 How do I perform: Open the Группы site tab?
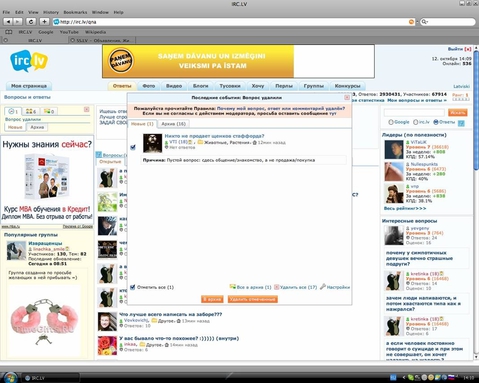point(314,86)
